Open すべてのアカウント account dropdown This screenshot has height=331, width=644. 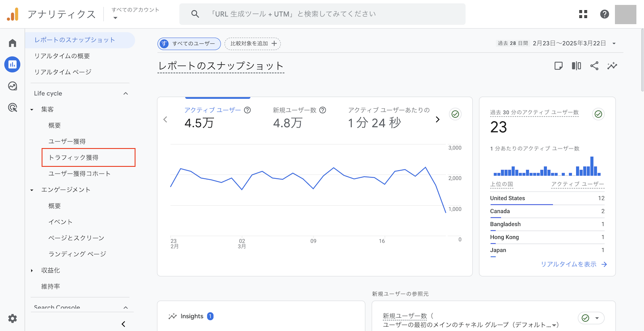135,13
